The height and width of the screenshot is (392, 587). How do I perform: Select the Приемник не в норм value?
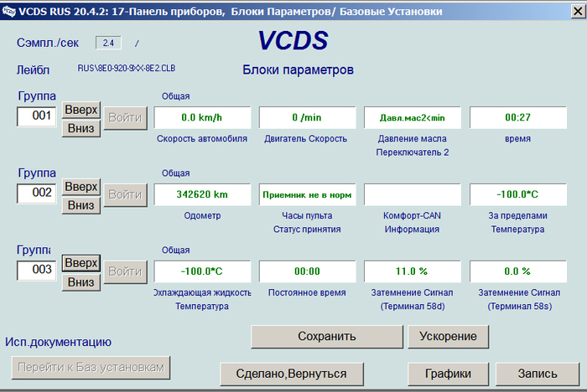click(x=308, y=194)
